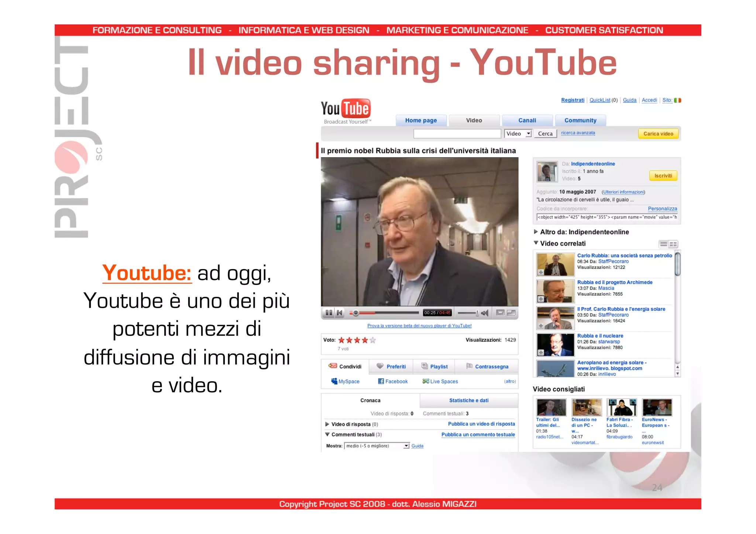Click the Registrati link
Screen dimensions: 756x534
coord(573,100)
